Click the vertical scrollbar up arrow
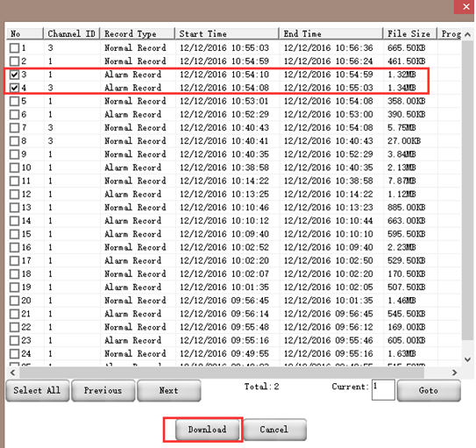476x448 pixels. coord(468,34)
